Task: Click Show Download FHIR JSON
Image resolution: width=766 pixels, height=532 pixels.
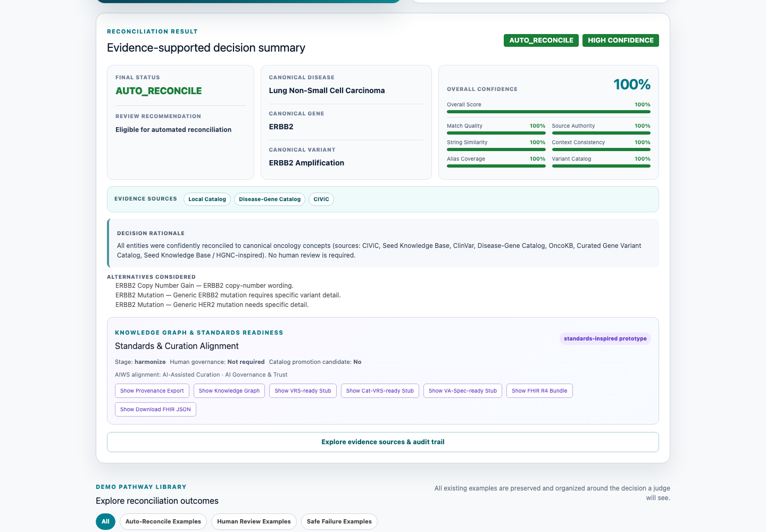Action: coord(155,409)
